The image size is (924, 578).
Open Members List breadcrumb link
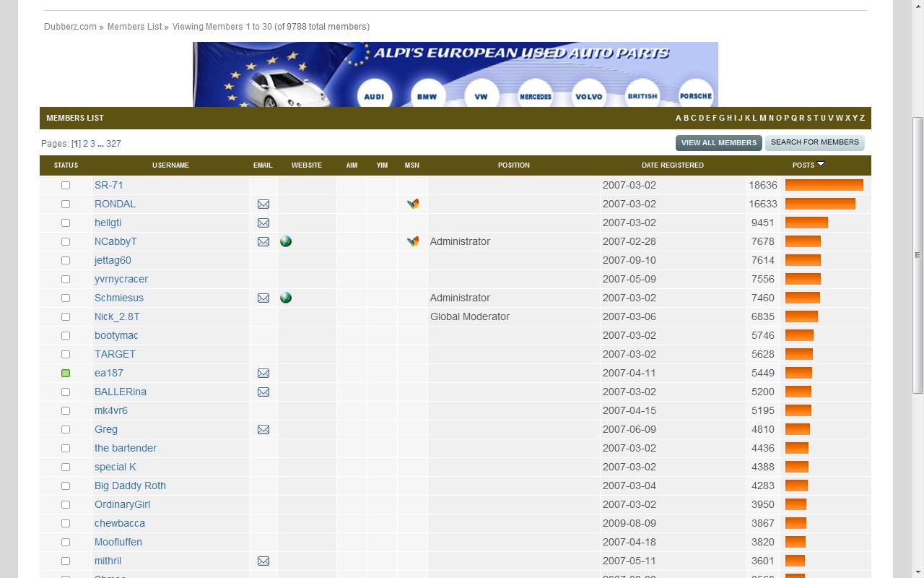point(135,27)
